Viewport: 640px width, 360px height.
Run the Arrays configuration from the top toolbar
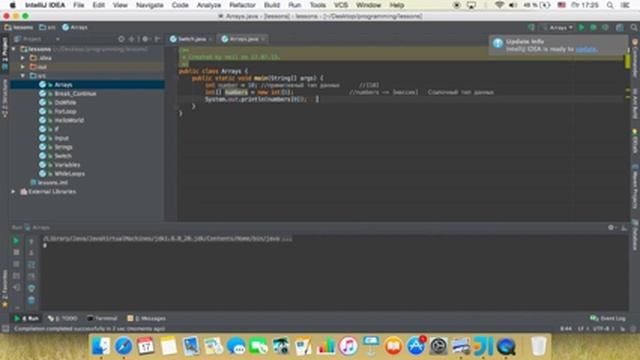pos(582,27)
